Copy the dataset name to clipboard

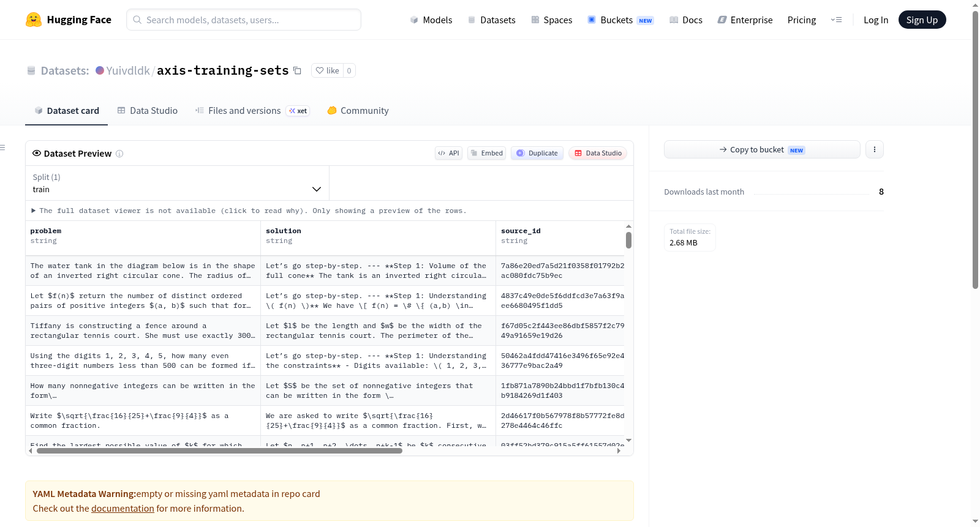coord(297,70)
